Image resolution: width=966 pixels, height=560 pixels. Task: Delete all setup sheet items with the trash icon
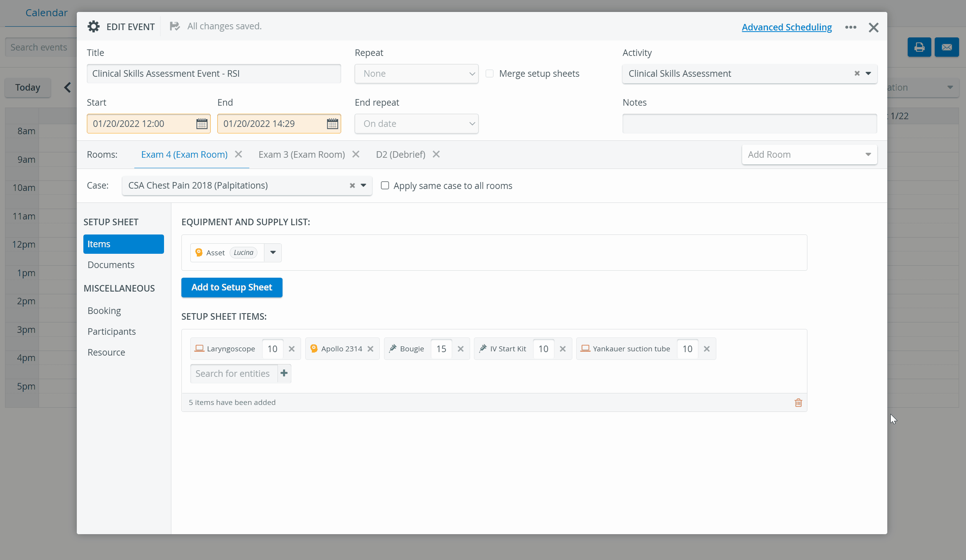799,403
